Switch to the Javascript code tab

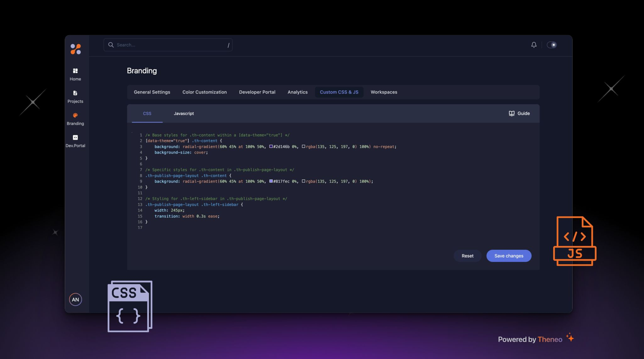[x=184, y=113]
